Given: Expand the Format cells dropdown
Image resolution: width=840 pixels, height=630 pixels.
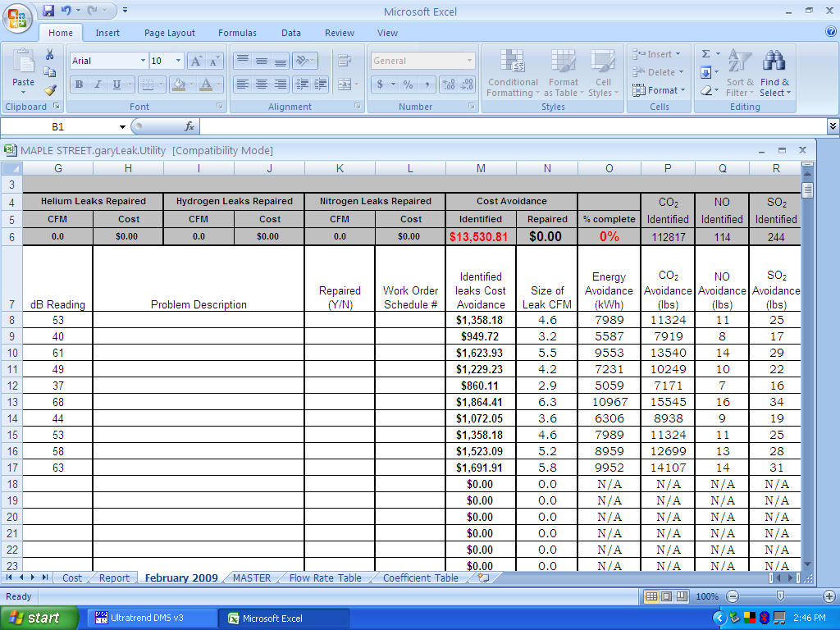Looking at the screenshot, I should (x=683, y=90).
